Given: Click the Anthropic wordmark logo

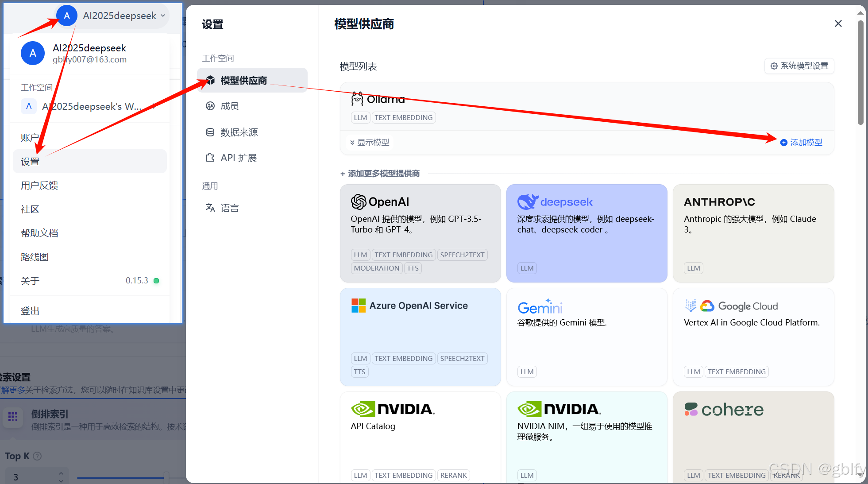Looking at the screenshot, I should pyautogui.click(x=720, y=202).
